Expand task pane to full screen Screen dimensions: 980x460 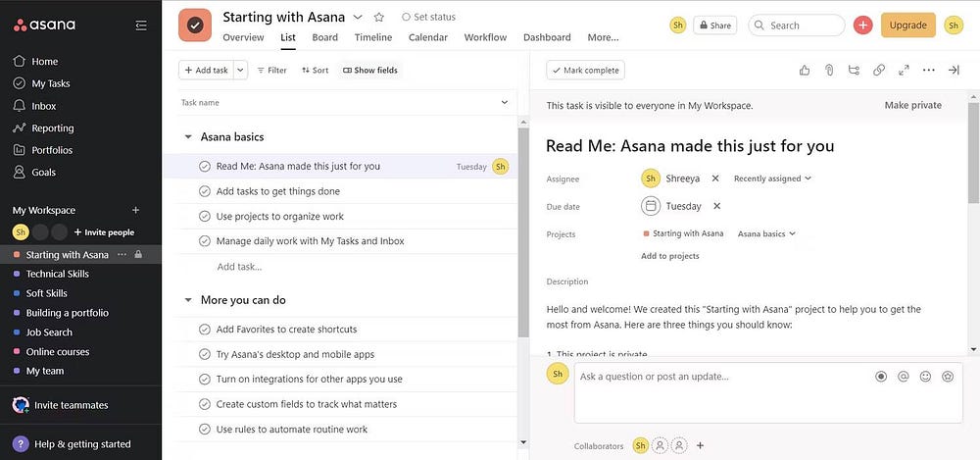pyautogui.click(x=904, y=70)
